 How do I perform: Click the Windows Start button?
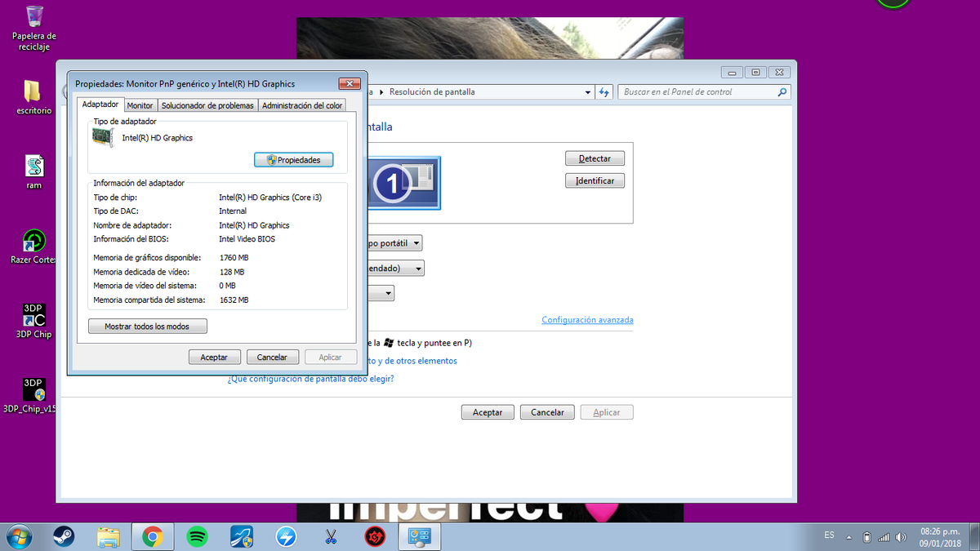20,536
